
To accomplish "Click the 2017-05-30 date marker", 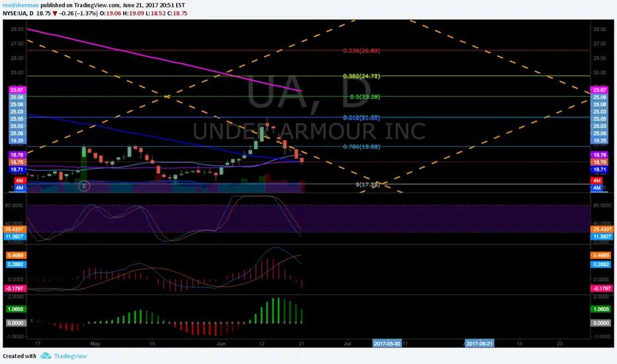I will (x=387, y=343).
